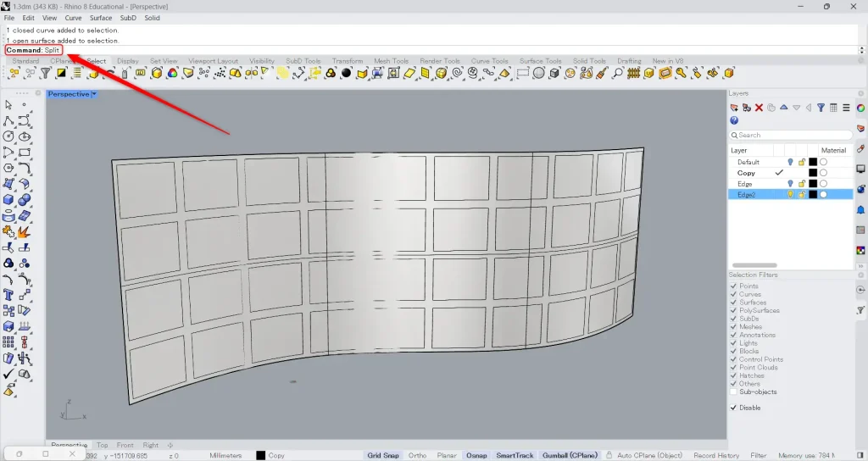This screenshot has height=461, width=868.
Task: Click the dashed rectangle selection icon
Action: point(522,73)
